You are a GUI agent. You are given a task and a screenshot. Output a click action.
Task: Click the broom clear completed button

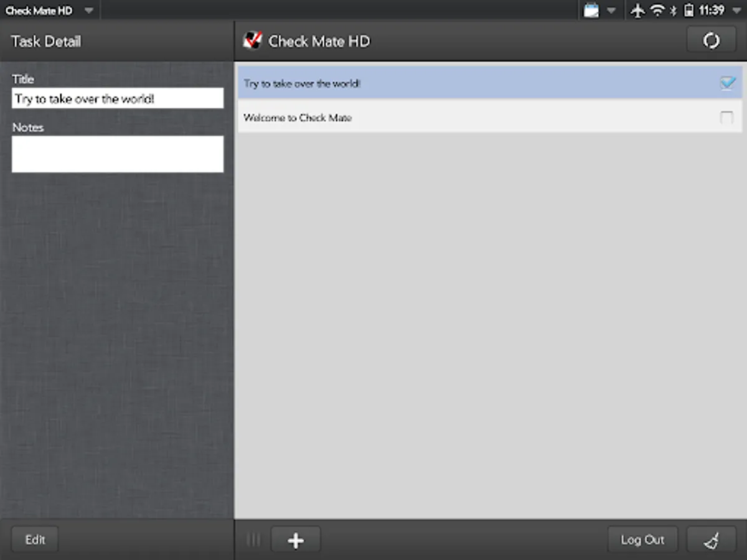pos(712,539)
